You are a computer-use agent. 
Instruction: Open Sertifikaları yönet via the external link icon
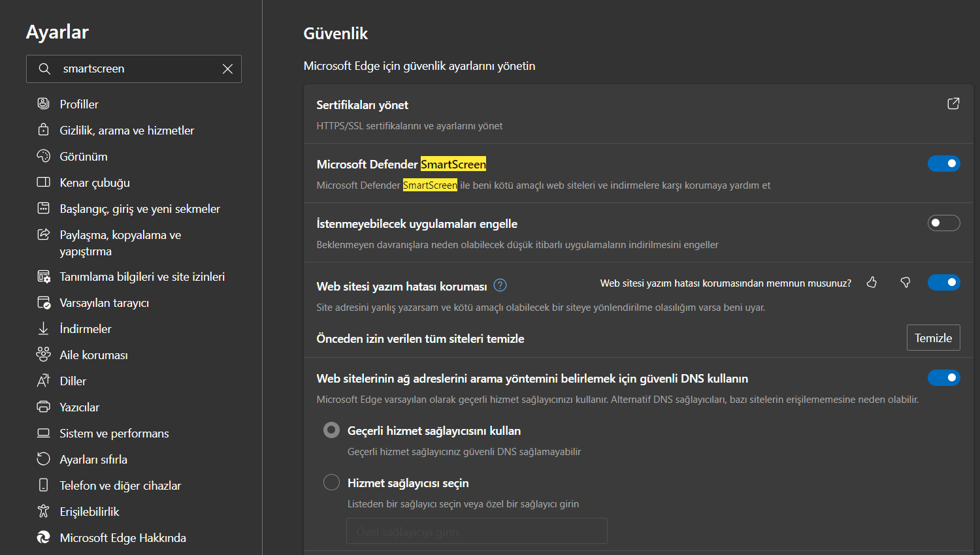click(953, 104)
